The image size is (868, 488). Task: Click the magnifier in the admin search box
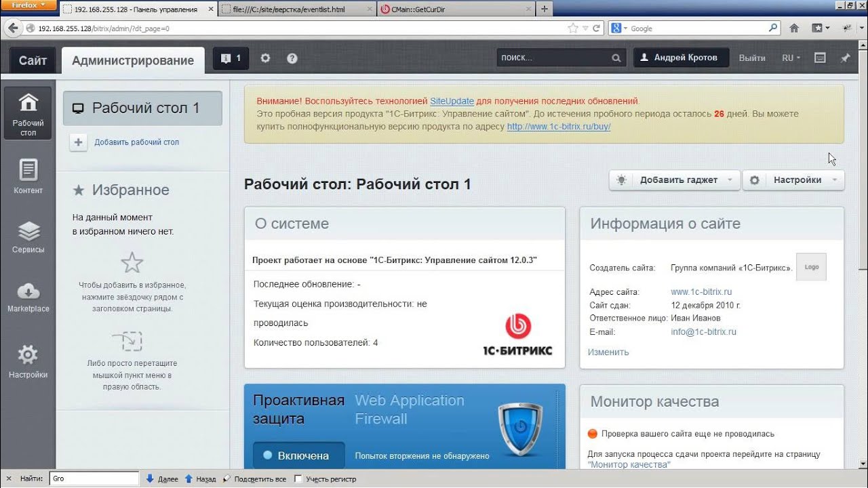click(x=616, y=58)
